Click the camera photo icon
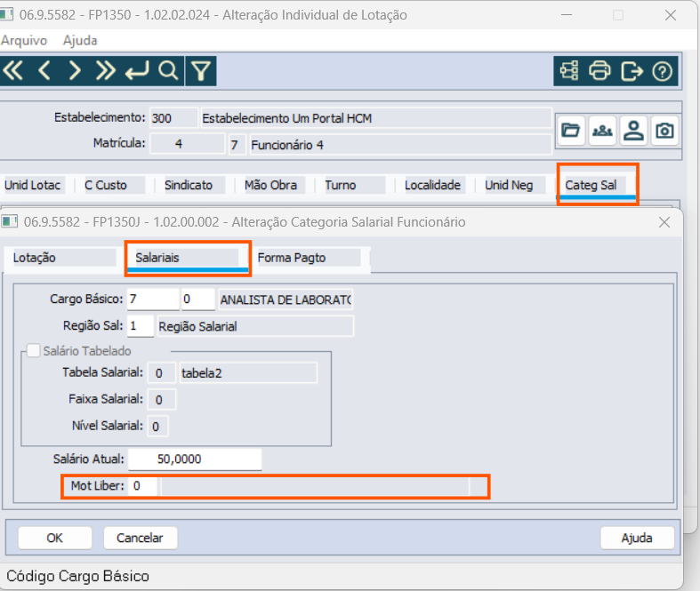This screenshot has height=591, width=700. (x=664, y=131)
